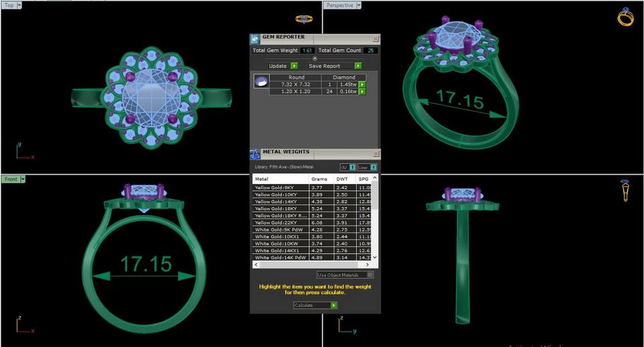Image resolution: width=644 pixels, height=347 pixels.
Task: Click the Calculate button
Action: 315,305
